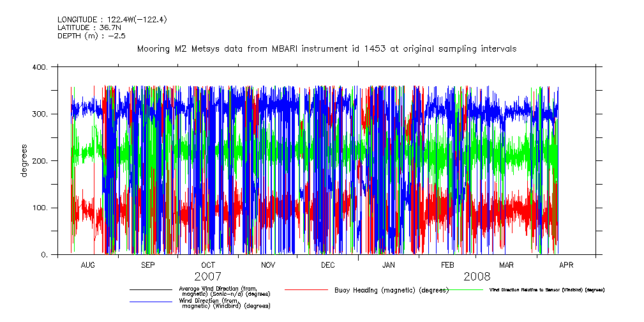644x322 pixels.
Task: Click the 2007 year label
Action: (x=208, y=277)
